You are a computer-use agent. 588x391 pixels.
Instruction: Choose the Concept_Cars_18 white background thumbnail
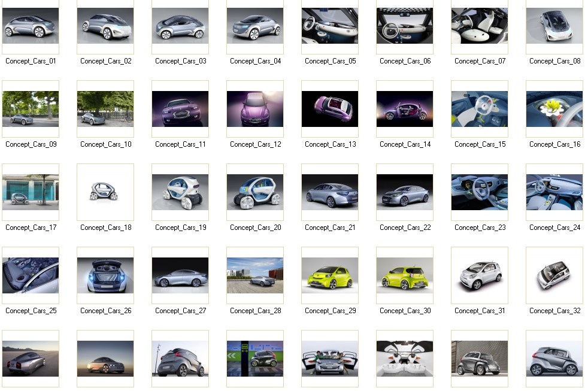(105, 192)
